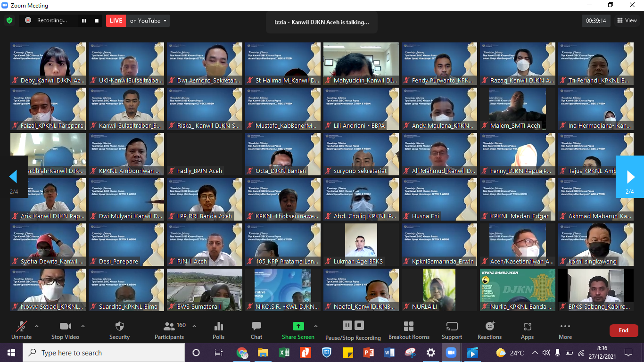Screen dimensions: 644x362
Task: Pause the recording in top bar
Action: point(84,21)
